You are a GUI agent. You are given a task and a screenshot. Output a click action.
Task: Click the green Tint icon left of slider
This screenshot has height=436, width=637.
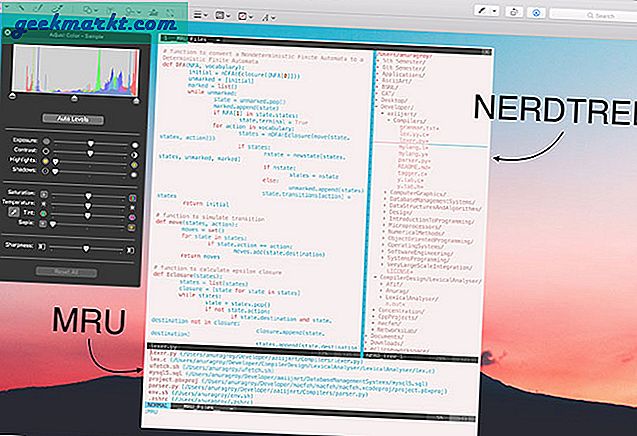(x=43, y=213)
